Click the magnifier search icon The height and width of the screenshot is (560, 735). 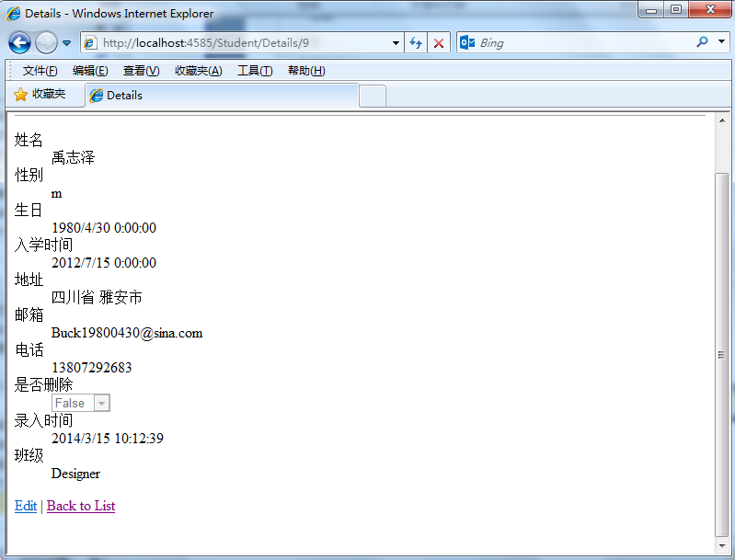pos(702,42)
